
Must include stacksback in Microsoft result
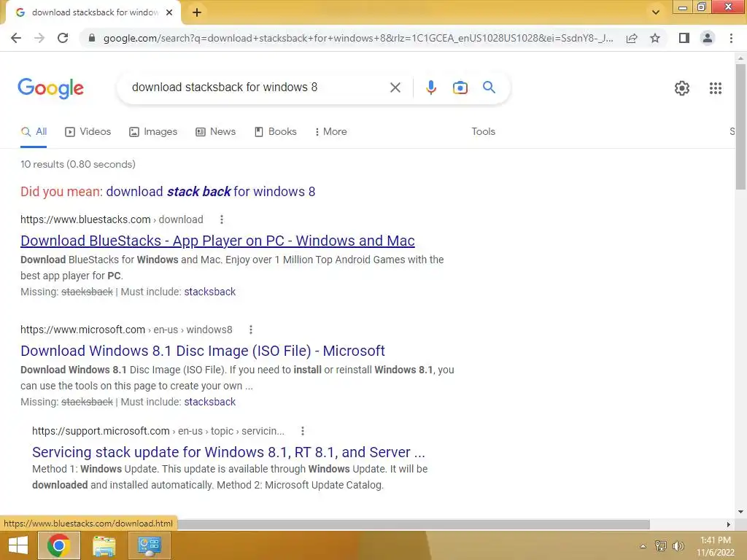(x=209, y=402)
